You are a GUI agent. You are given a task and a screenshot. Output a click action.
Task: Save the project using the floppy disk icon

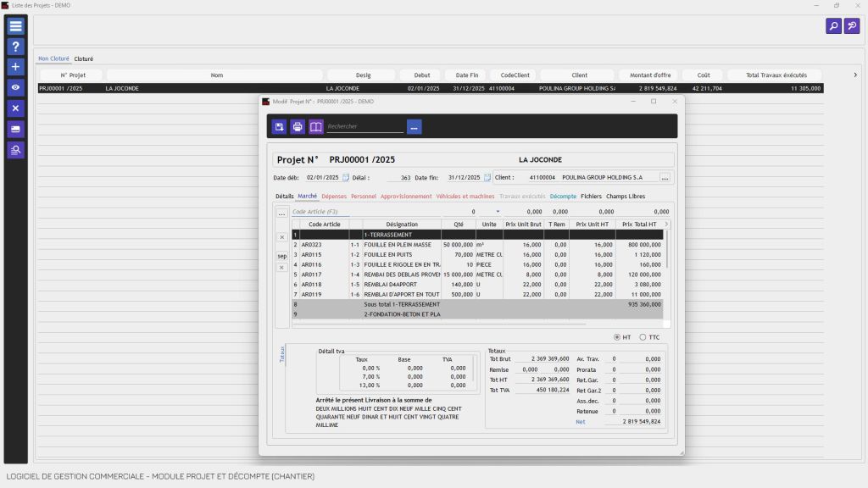(279, 126)
